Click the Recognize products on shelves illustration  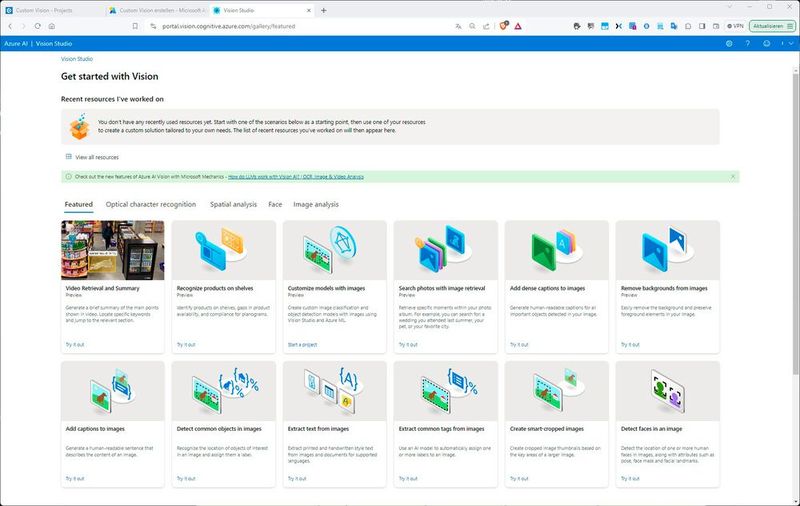[x=223, y=250]
